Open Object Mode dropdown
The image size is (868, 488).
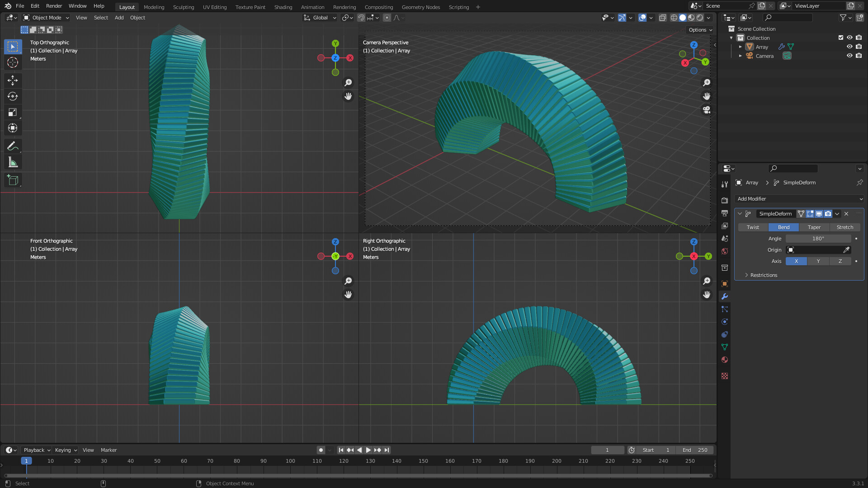46,18
